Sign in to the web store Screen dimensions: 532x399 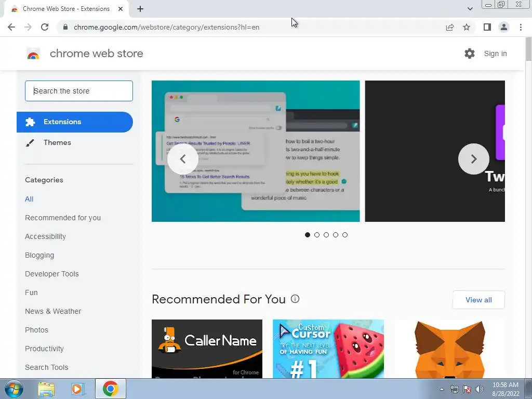click(x=495, y=54)
